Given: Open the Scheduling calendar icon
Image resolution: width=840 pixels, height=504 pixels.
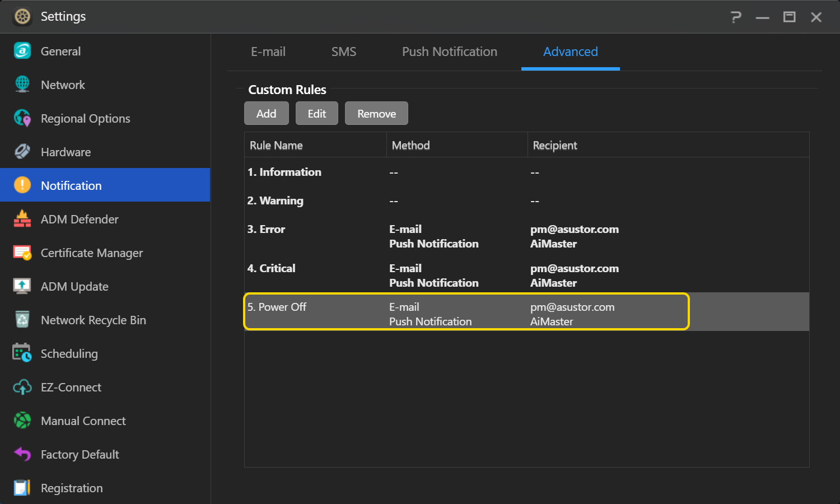Looking at the screenshot, I should point(22,353).
